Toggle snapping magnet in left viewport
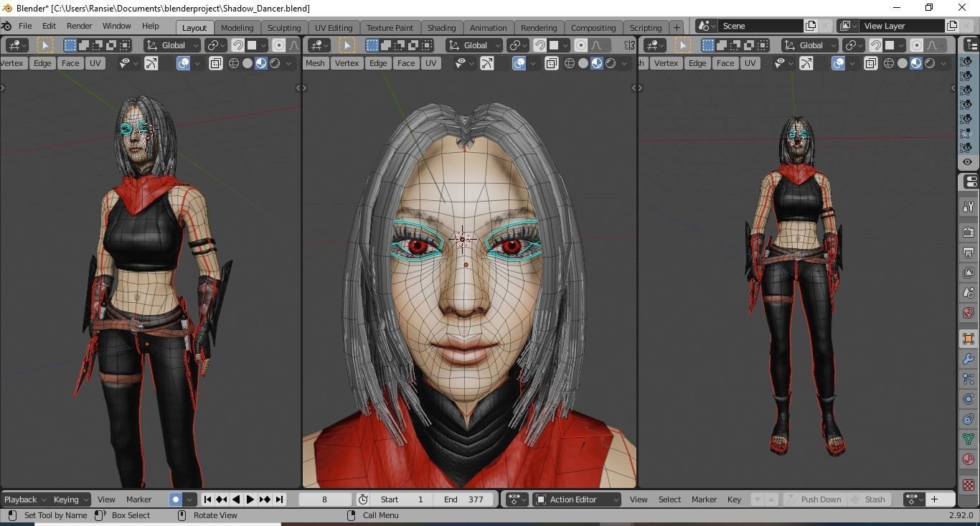980x526 pixels. (x=237, y=45)
